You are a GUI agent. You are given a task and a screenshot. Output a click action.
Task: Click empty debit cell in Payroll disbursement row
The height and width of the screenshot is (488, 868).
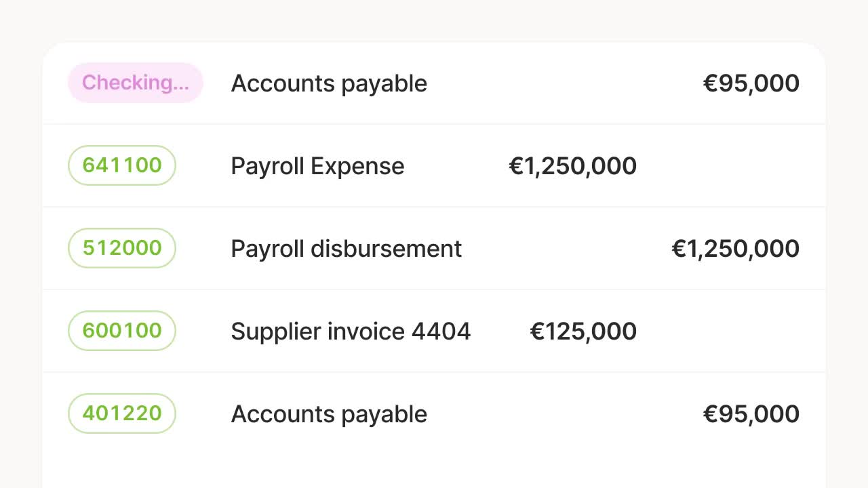[x=570, y=249]
